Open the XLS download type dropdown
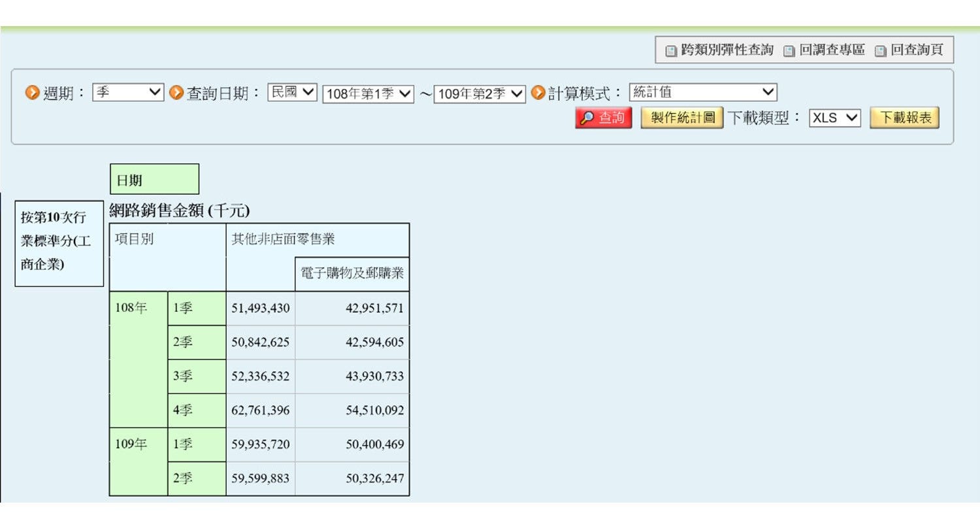Viewport: 980px width, 532px height. pyautogui.click(x=835, y=118)
